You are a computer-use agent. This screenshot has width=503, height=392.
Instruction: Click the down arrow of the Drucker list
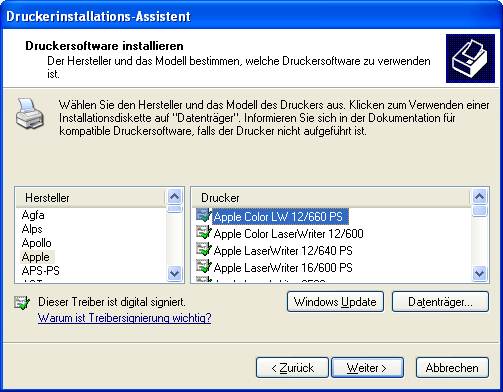tap(479, 273)
